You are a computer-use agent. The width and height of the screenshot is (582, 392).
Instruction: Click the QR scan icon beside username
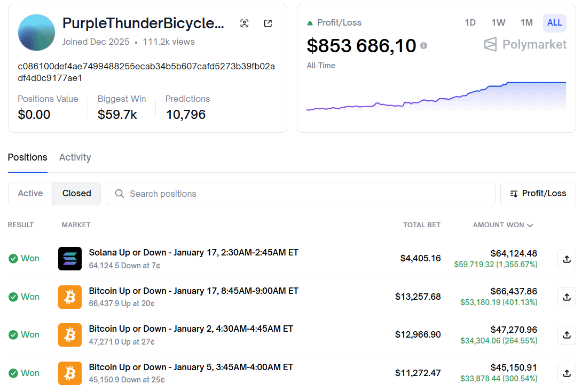pyautogui.click(x=244, y=23)
